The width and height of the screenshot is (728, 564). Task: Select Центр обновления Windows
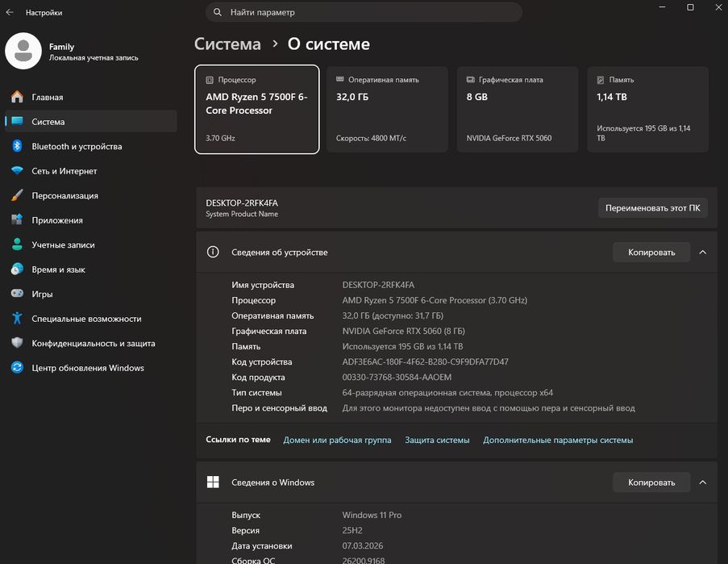coord(90,367)
